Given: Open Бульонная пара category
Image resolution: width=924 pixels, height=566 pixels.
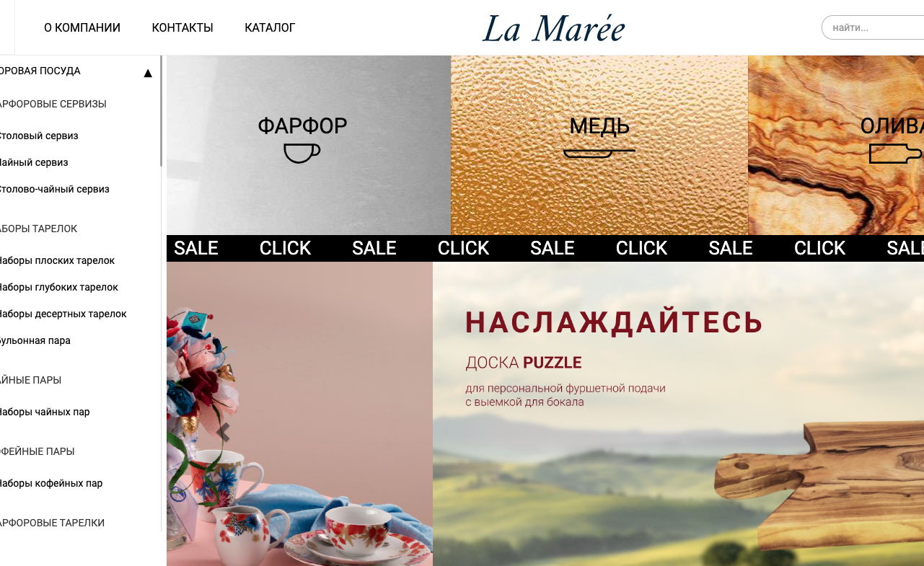Looking at the screenshot, I should tap(34, 340).
